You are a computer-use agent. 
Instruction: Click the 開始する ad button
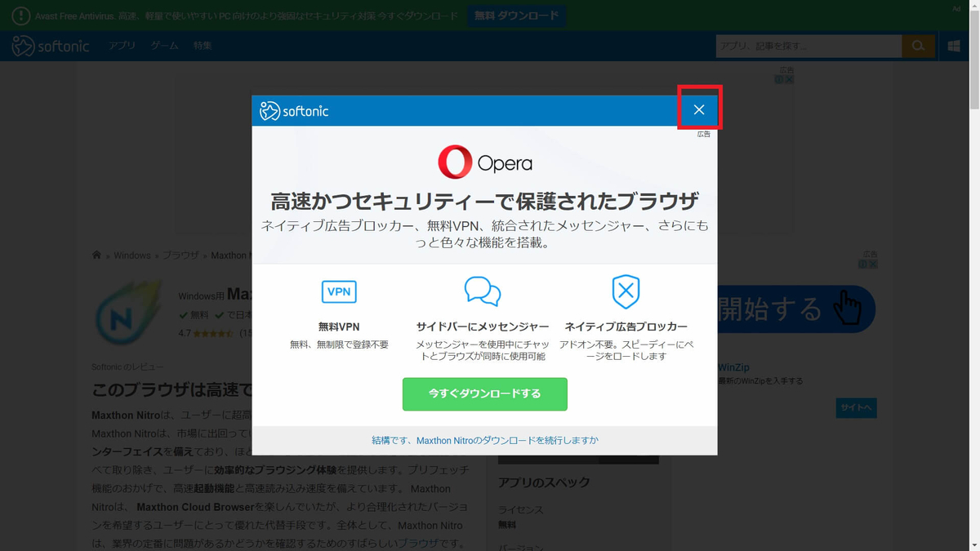tap(796, 309)
